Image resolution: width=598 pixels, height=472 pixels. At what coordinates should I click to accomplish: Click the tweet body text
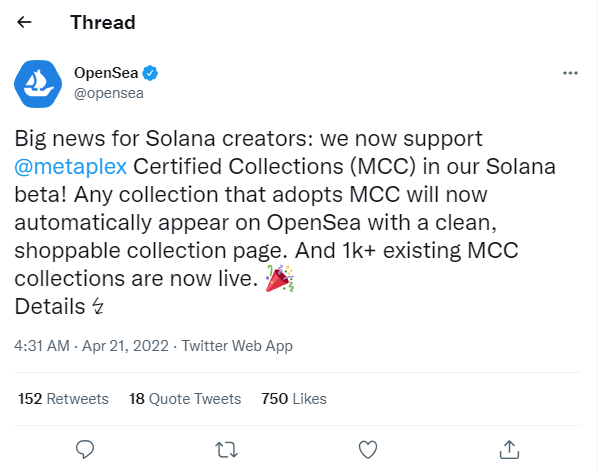[x=285, y=222]
